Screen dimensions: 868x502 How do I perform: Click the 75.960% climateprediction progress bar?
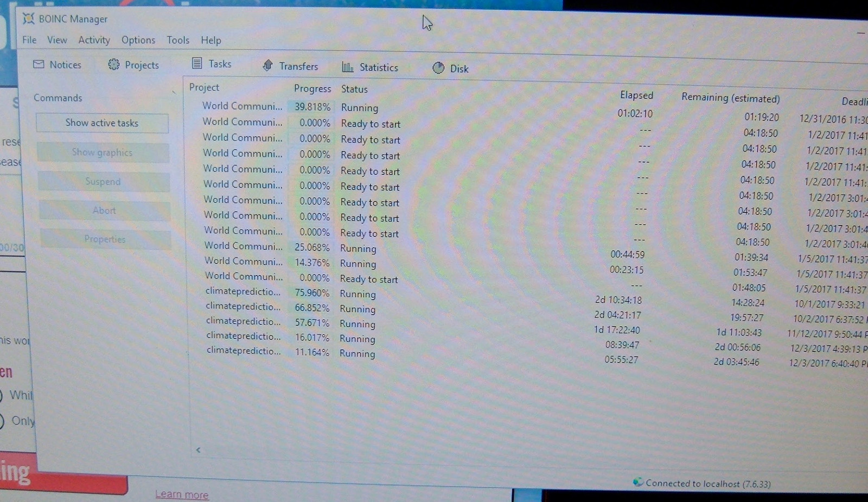pos(311,293)
